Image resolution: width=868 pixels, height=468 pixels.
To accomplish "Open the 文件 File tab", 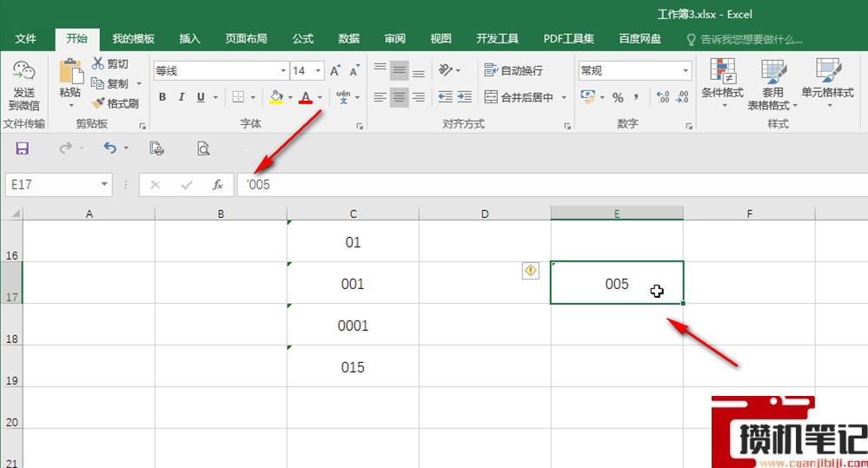I will [25, 38].
